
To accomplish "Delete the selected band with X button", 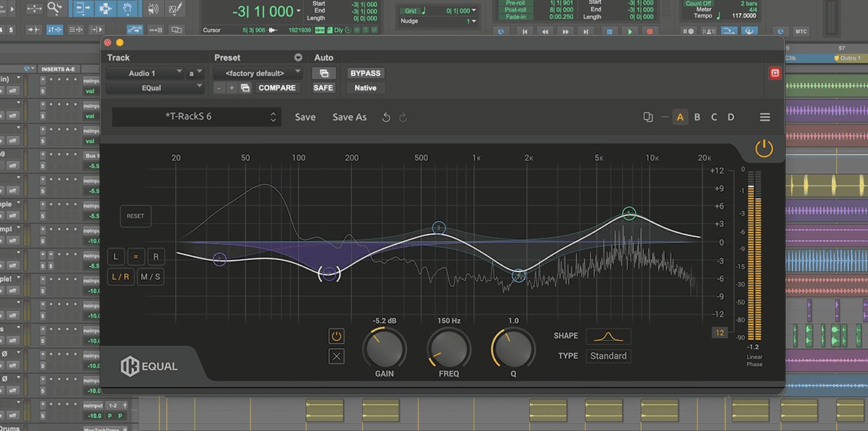I will coord(336,357).
